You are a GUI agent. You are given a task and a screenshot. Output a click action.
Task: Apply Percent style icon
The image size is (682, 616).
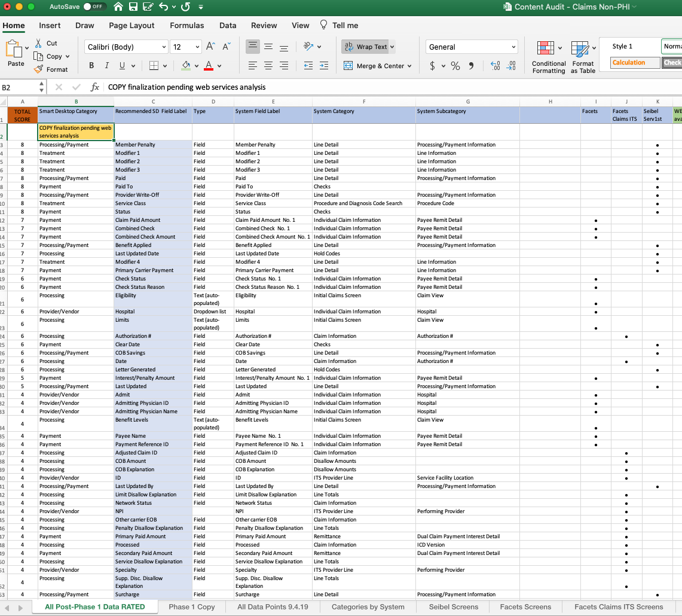455,66
